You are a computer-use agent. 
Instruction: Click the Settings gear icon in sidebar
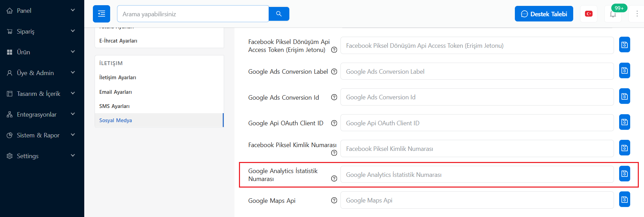point(10,156)
